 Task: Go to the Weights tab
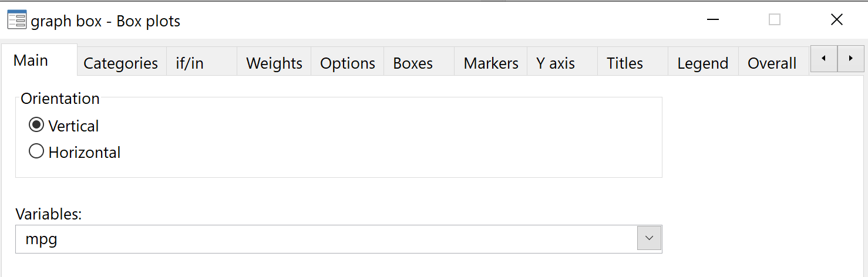pyautogui.click(x=274, y=63)
